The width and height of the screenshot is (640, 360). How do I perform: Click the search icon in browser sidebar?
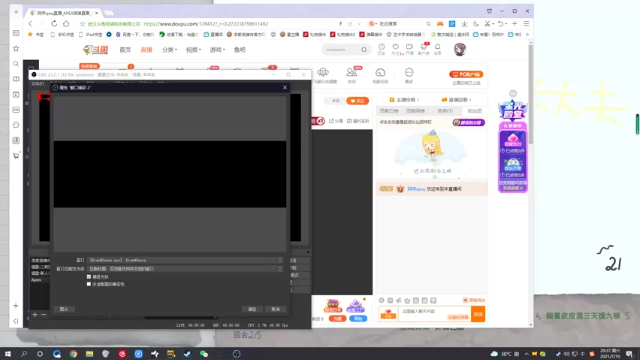point(16,64)
